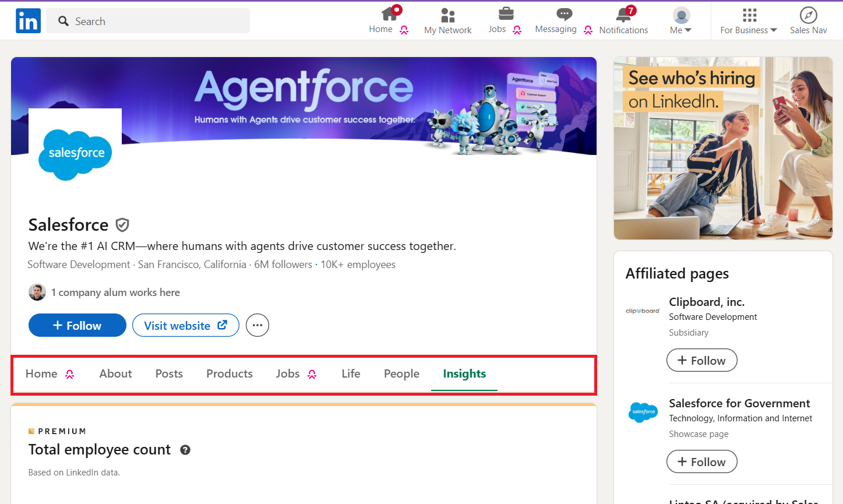This screenshot has height=504, width=843.
Task: Open Salesforce for Government page link
Action: 739,403
